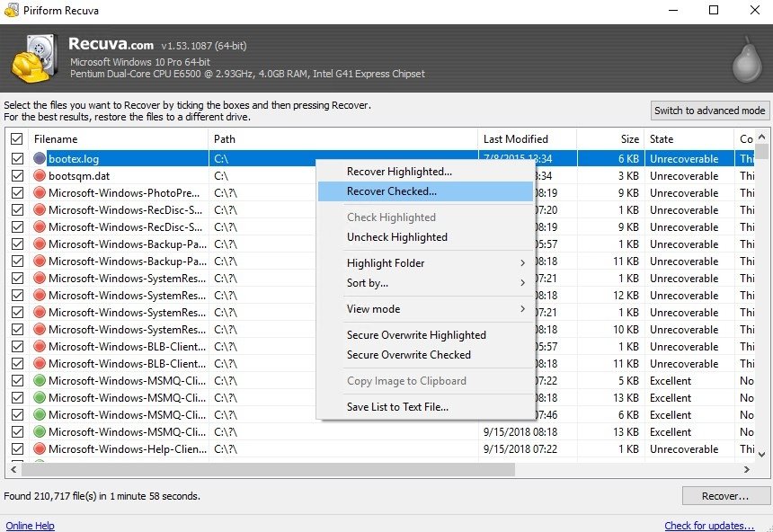The image size is (773, 532).
Task: Open the Online Help link
Action: point(30,526)
